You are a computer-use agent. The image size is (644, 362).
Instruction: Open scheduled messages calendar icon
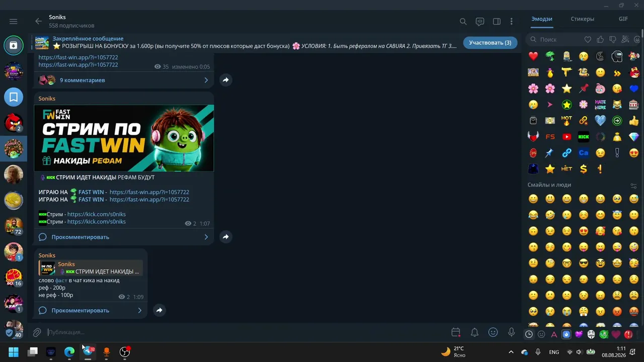(x=456, y=332)
